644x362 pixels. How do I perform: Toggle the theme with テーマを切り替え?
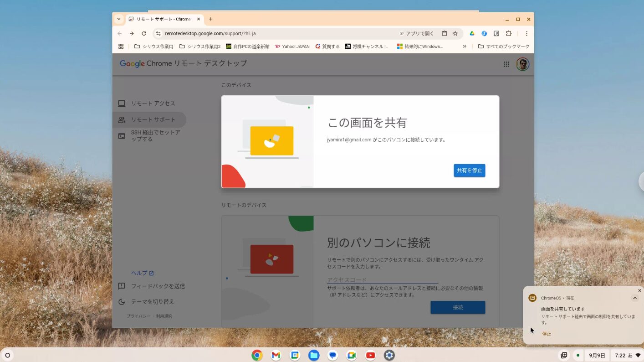coord(146,302)
